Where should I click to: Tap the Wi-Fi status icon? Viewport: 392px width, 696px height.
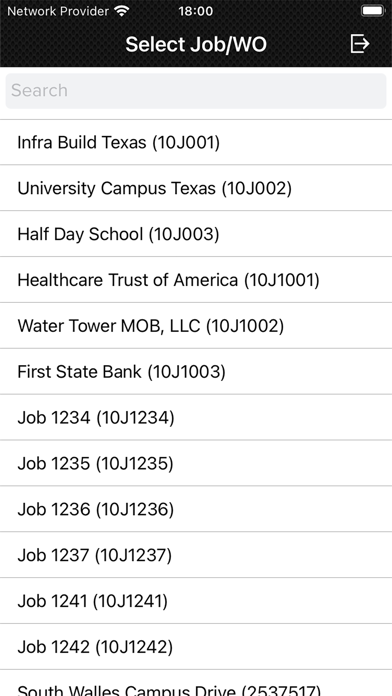(x=121, y=11)
